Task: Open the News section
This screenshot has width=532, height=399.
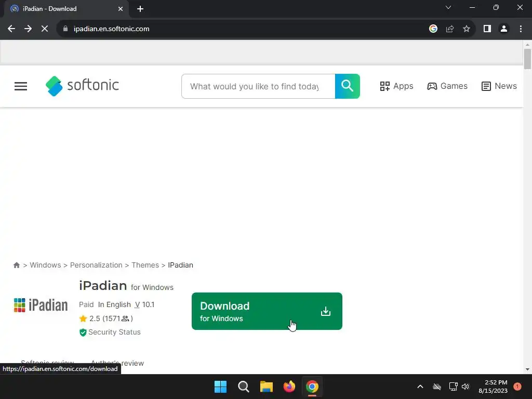Action: tap(499, 86)
